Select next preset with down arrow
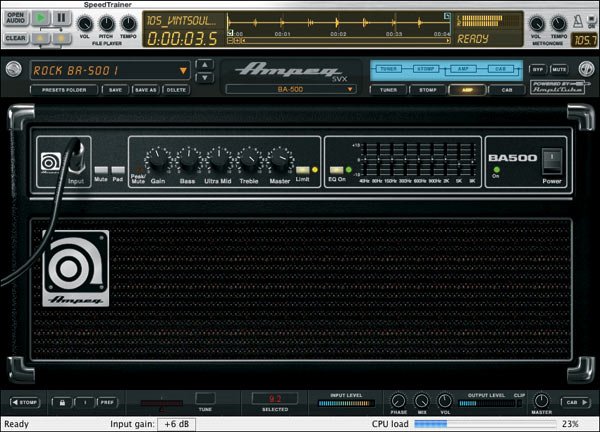 click(x=205, y=78)
